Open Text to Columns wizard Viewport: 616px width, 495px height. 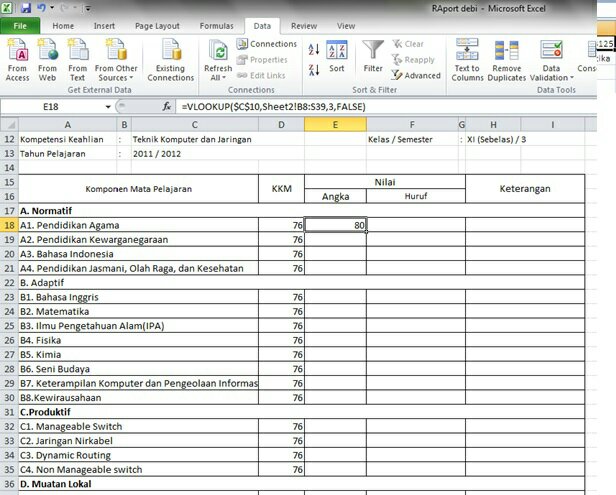coord(467,59)
